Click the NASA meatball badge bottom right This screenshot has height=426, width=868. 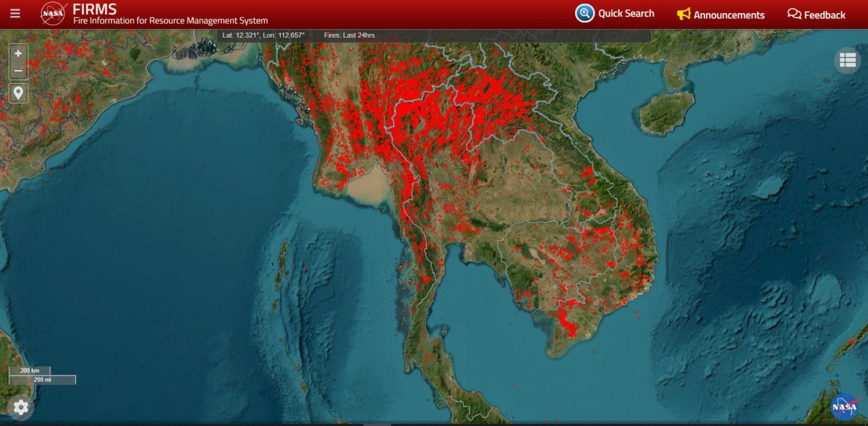coord(844,407)
